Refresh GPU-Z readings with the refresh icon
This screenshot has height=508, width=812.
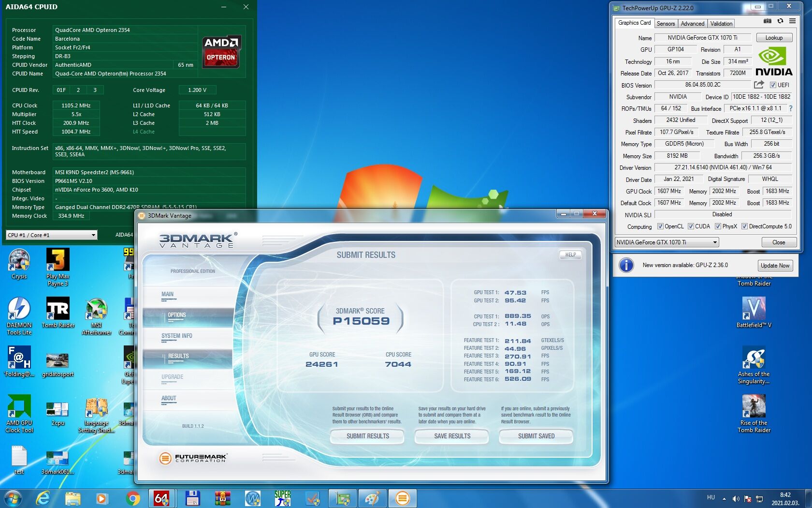tap(780, 21)
